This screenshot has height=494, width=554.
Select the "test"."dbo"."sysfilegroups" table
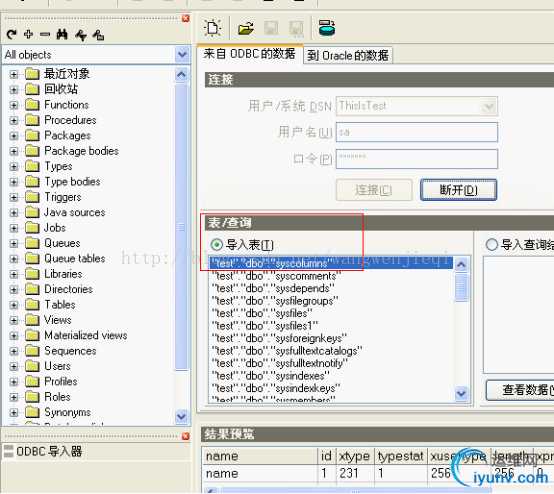click(x=331, y=301)
